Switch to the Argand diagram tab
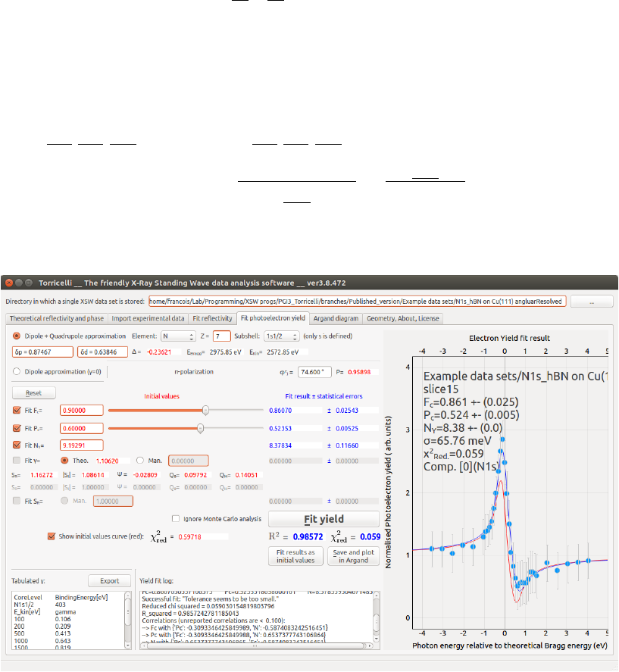 point(336,318)
